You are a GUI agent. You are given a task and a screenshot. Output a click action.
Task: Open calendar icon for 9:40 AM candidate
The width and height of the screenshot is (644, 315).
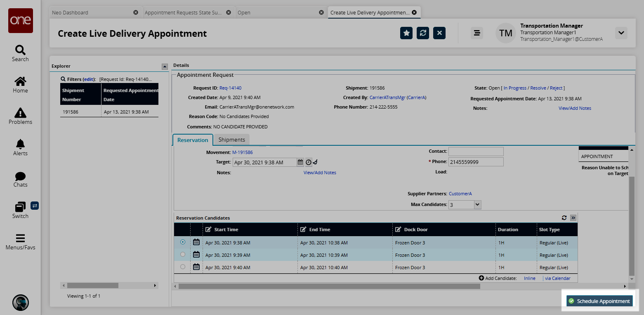pos(196,267)
